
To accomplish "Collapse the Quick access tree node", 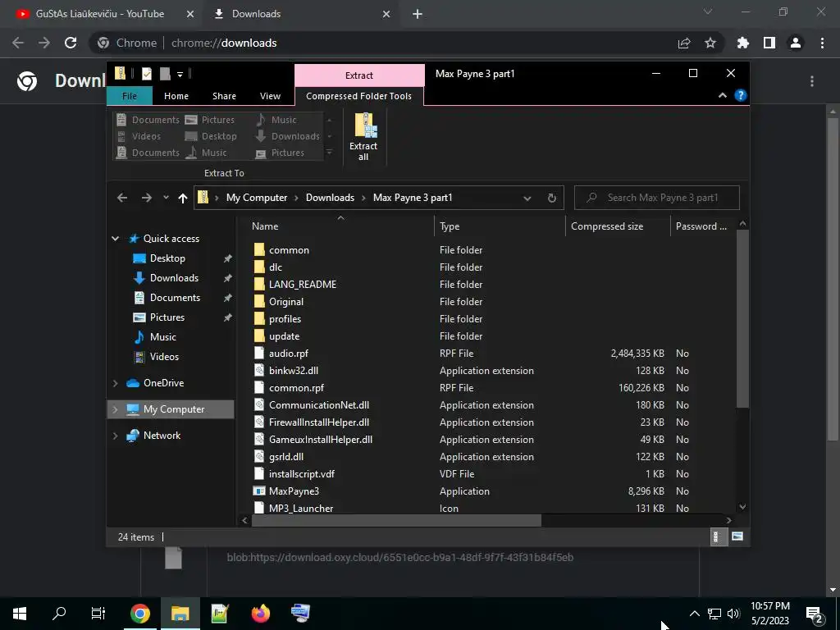I will click(x=115, y=239).
